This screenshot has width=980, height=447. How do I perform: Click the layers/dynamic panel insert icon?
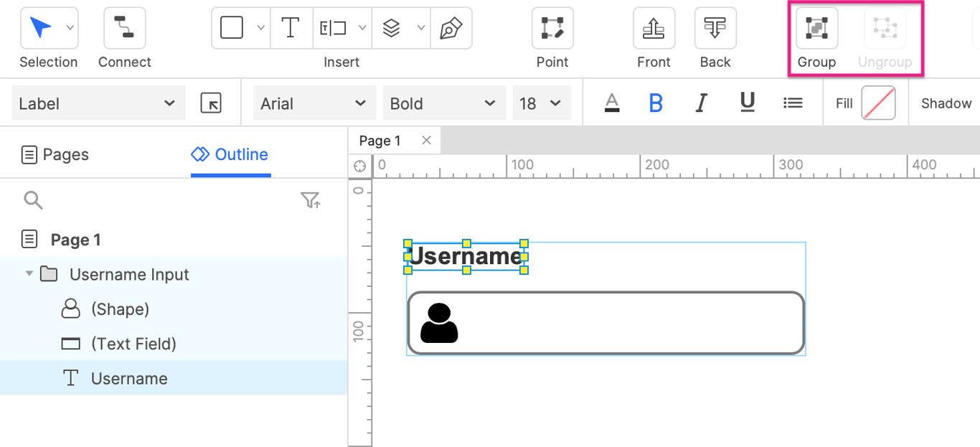coord(391,28)
